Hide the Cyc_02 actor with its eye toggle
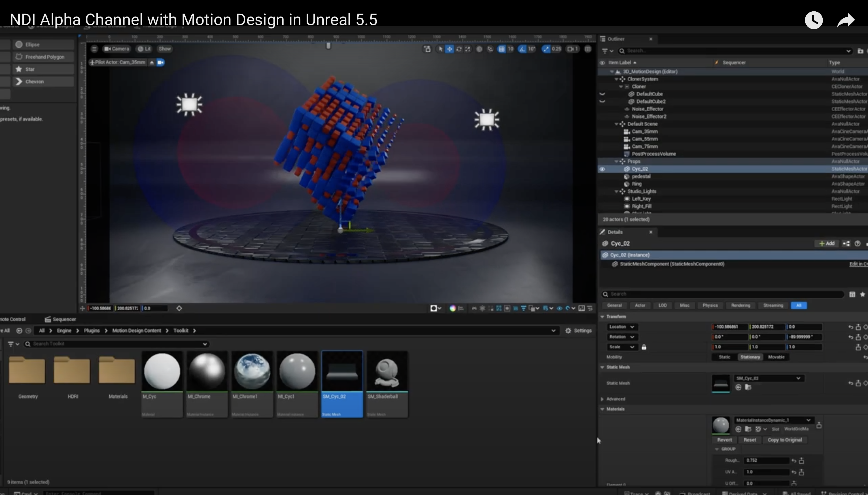This screenshot has width=868, height=495. (x=602, y=169)
